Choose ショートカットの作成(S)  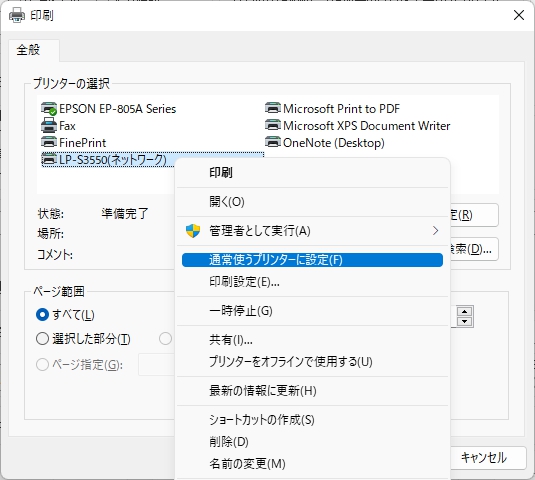[312, 420]
